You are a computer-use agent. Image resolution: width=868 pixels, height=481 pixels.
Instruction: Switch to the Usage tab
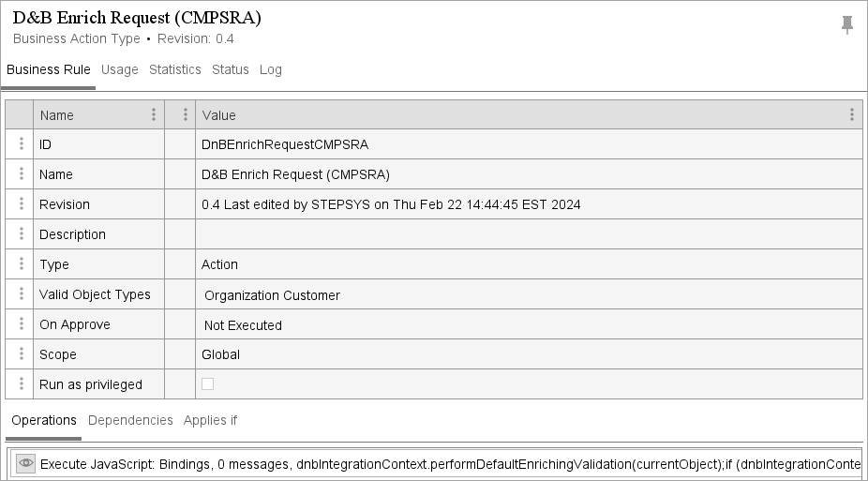(120, 69)
